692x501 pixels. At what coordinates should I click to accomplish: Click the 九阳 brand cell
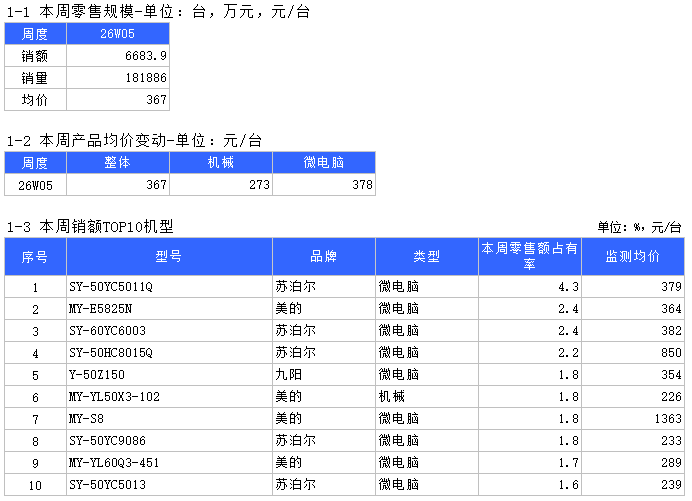pyautogui.click(x=323, y=375)
